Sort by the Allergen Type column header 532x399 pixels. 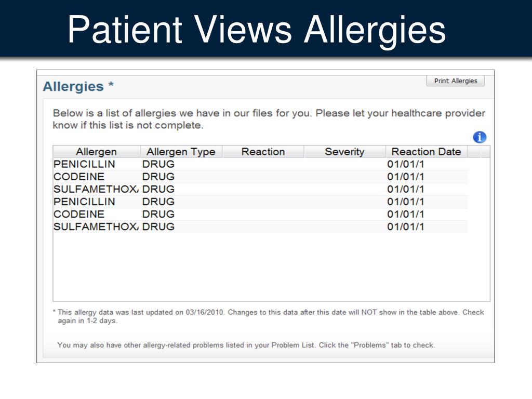click(181, 152)
